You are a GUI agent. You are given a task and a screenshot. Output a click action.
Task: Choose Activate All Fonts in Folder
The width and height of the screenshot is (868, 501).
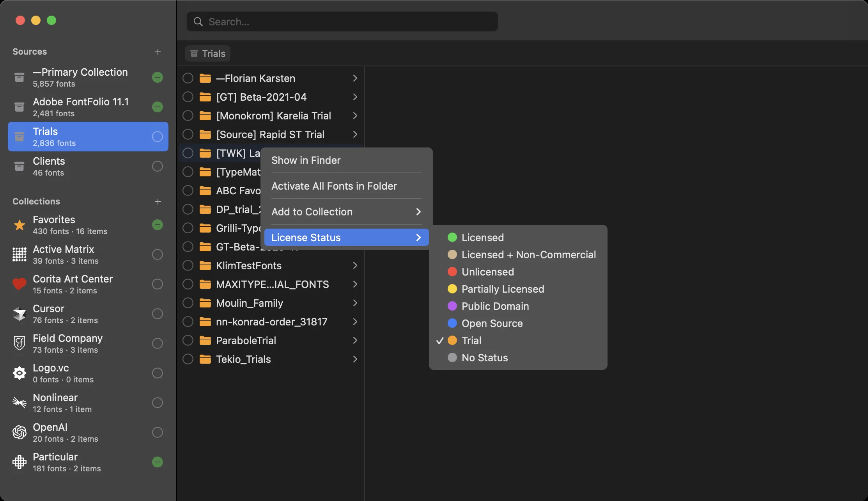[347, 186]
